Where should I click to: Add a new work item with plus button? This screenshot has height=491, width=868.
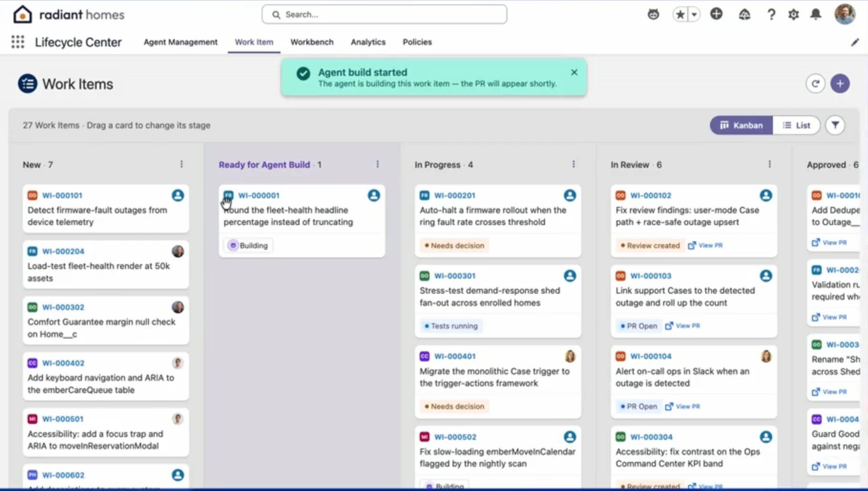pyautogui.click(x=840, y=84)
